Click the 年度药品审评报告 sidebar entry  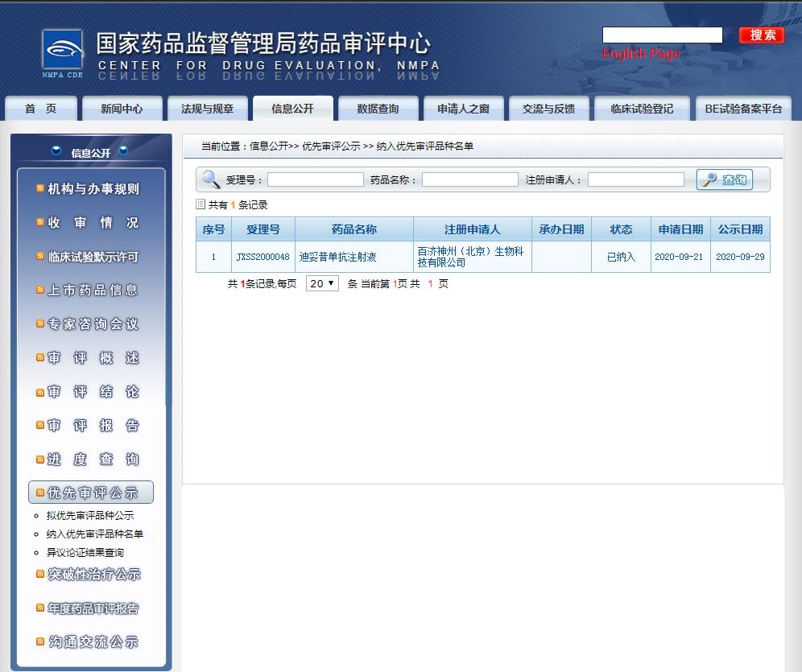pos(91,608)
